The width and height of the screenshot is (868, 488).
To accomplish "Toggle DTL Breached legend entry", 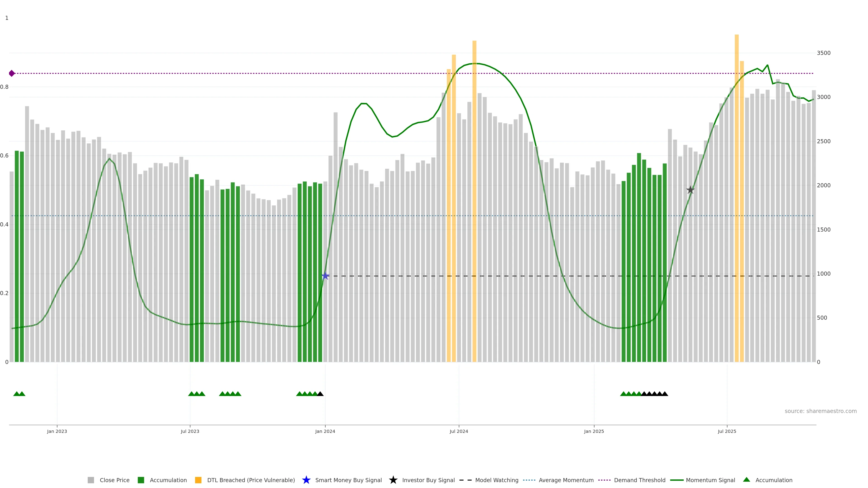I will click(251, 480).
